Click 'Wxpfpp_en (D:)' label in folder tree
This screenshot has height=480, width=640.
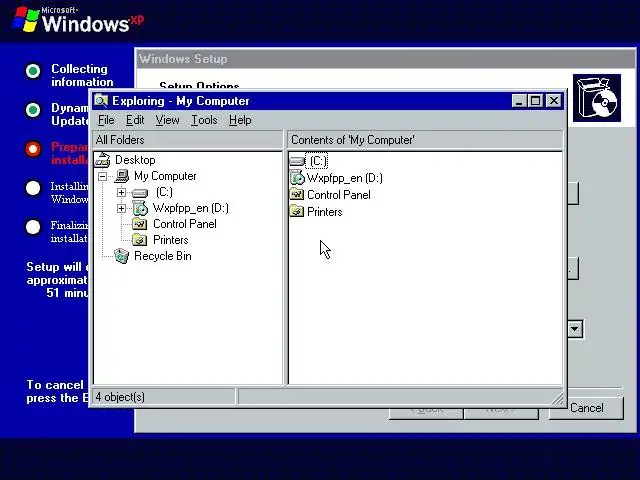pyautogui.click(x=191, y=208)
